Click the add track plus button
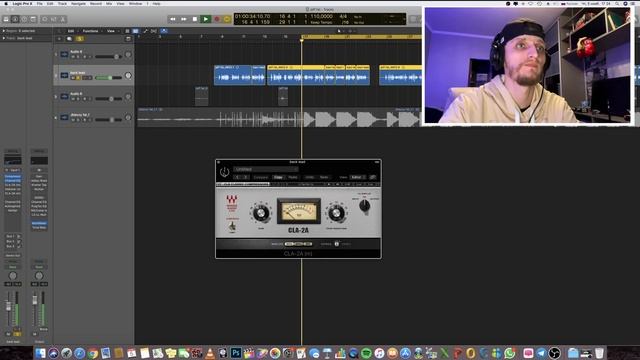The image size is (640, 360). (59, 39)
